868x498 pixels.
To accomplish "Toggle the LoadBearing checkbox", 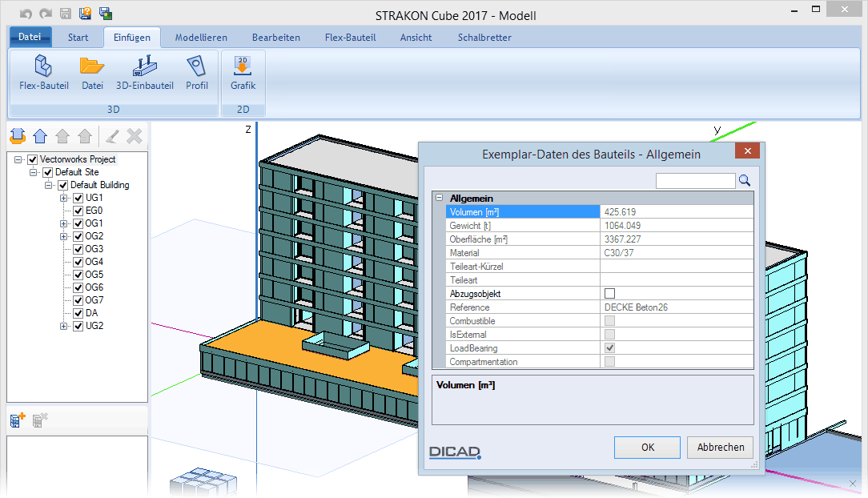I will pyautogui.click(x=609, y=348).
